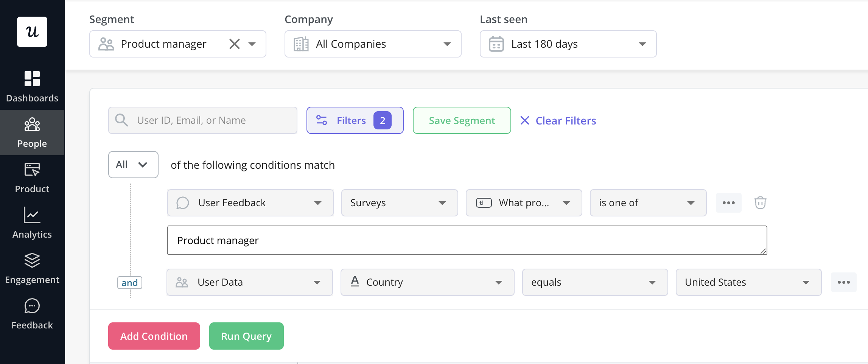Clear the Product manager segment selection
This screenshot has height=364, width=868.
coord(235,44)
